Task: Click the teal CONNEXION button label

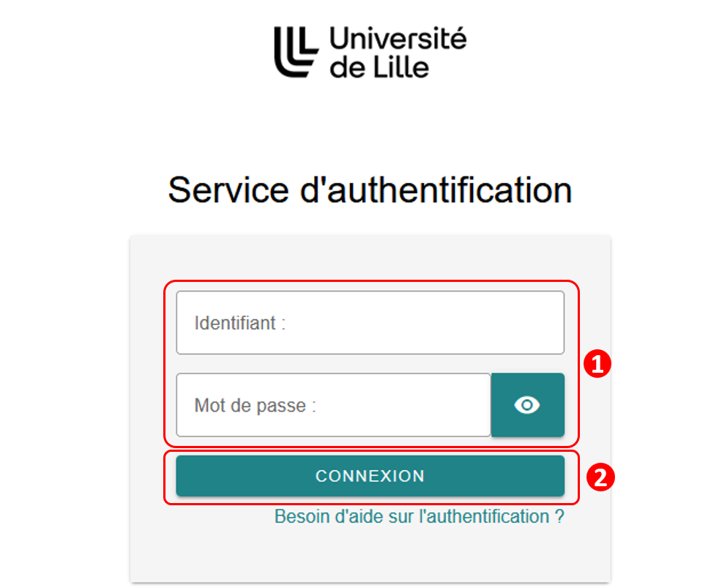Action: [370, 476]
